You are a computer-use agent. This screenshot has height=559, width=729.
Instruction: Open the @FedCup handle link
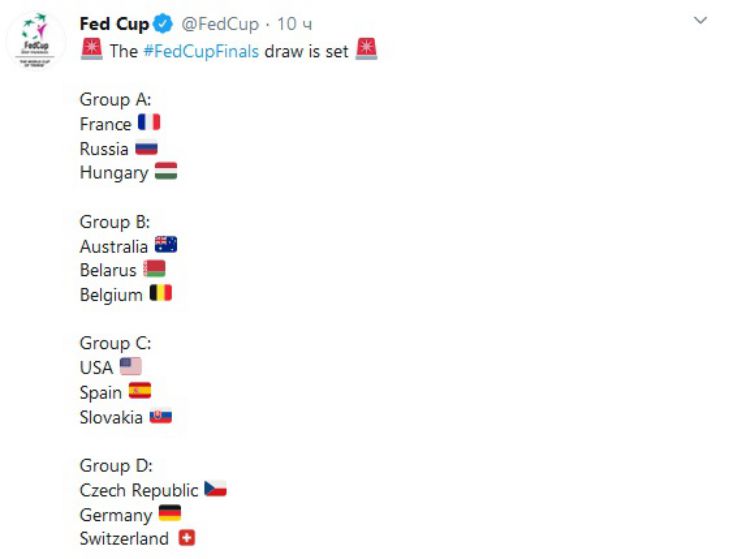220,24
